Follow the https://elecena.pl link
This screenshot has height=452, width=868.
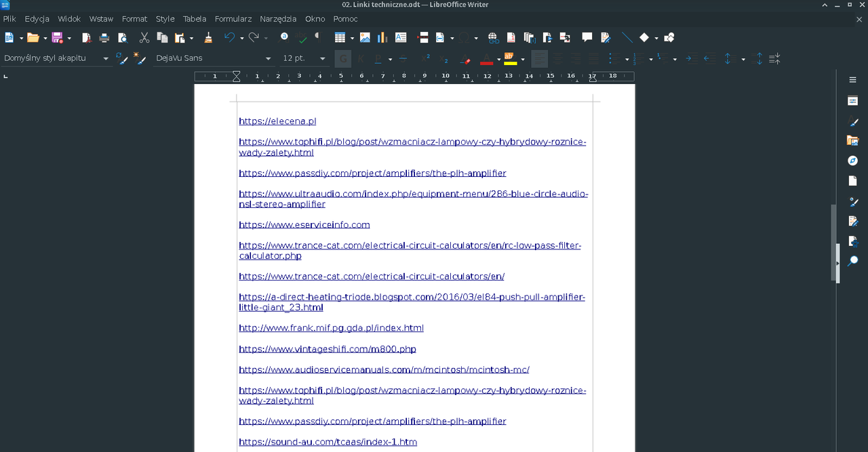pyautogui.click(x=277, y=121)
